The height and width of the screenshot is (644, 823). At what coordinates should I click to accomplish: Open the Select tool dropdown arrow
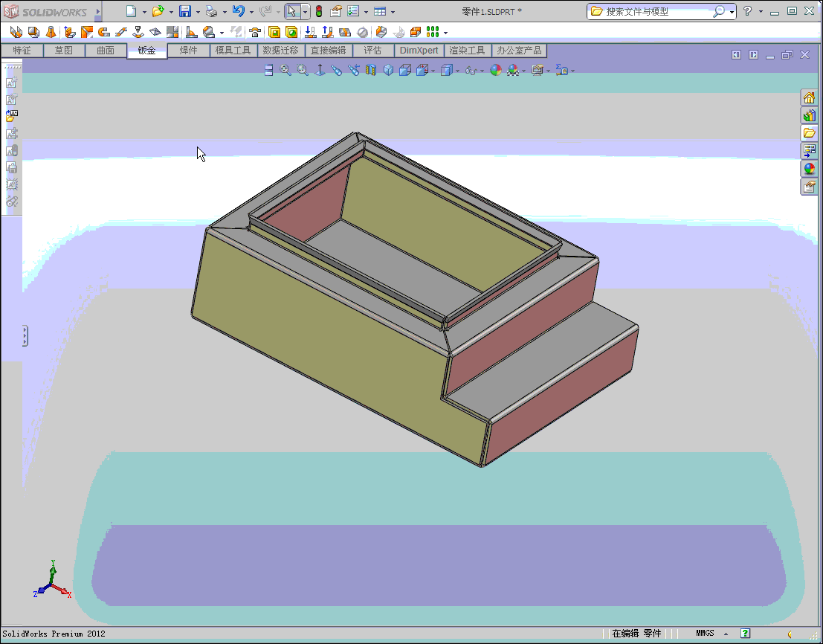click(x=306, y=12)
